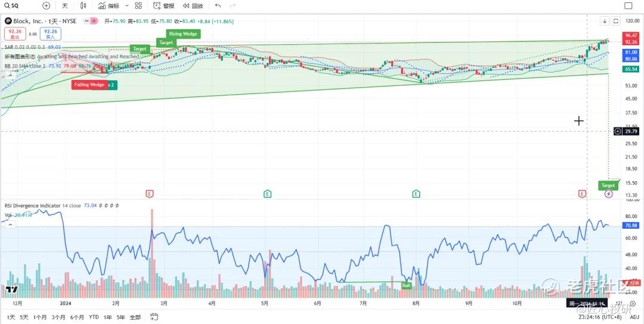Click the Rising Wedge pattern label
Image resolution: width=644 pixels, height=324 pixels.
click(x=183, y=34)
